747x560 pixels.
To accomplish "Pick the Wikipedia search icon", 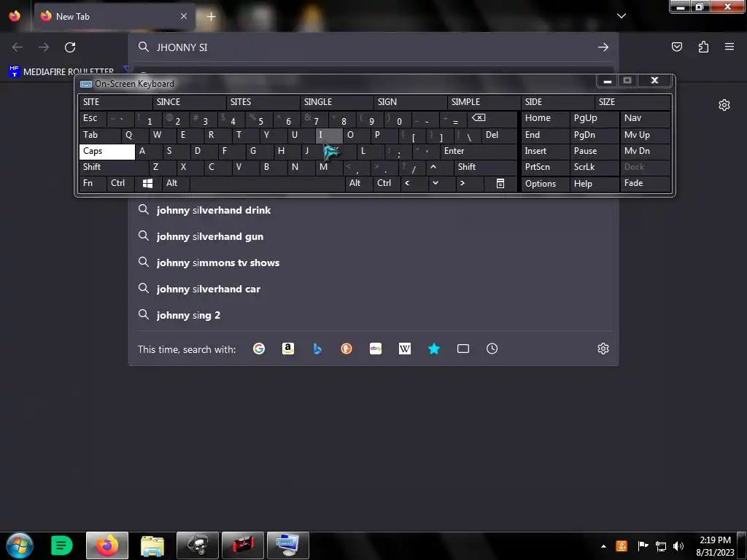I will coord(404,349).
